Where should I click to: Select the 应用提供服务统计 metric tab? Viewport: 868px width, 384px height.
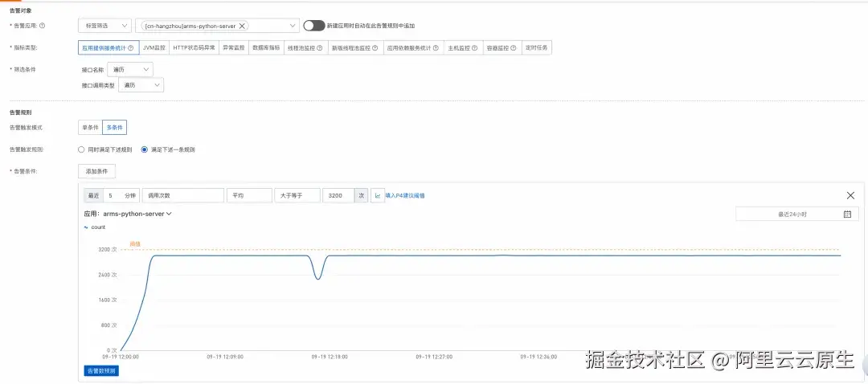108,48
